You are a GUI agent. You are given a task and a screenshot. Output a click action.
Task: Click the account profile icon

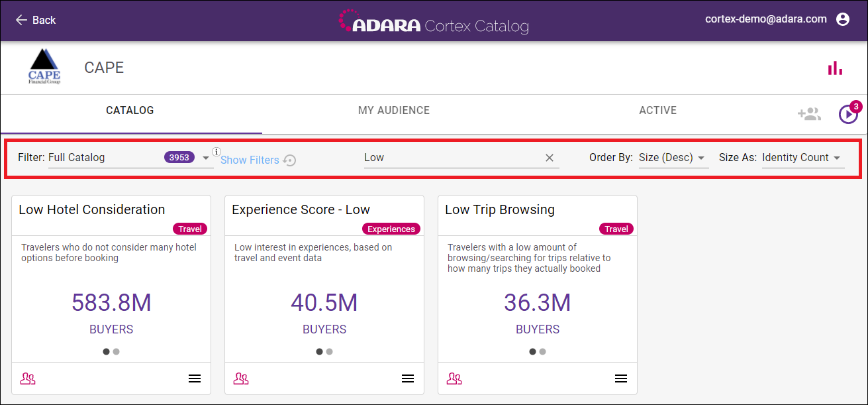[843, 19]
